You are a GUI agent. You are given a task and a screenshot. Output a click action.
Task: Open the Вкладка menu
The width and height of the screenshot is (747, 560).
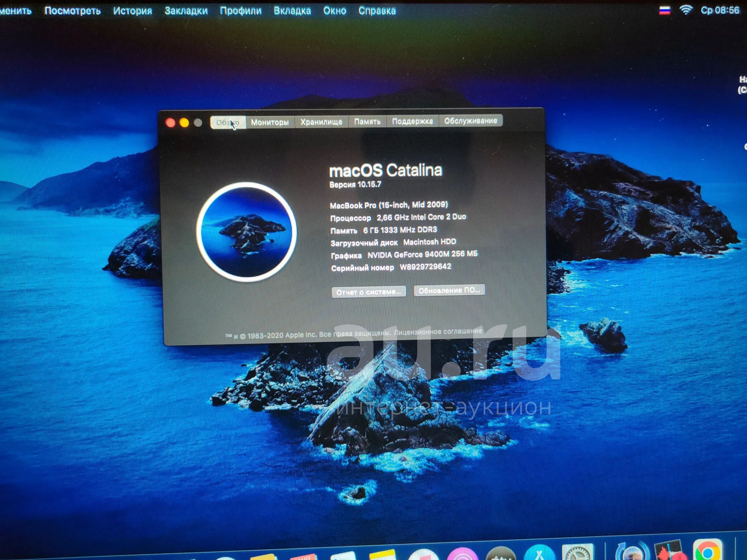coord(292,11)
